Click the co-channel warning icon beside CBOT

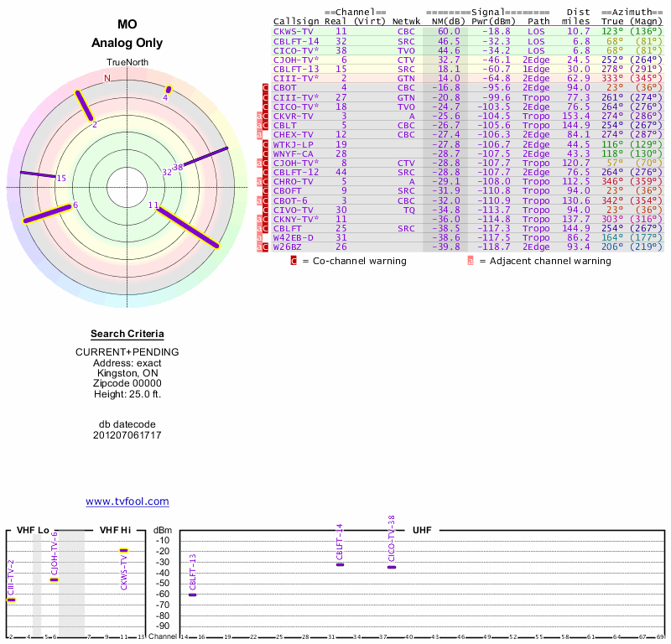pyautogui.click(x=267, y=87)
